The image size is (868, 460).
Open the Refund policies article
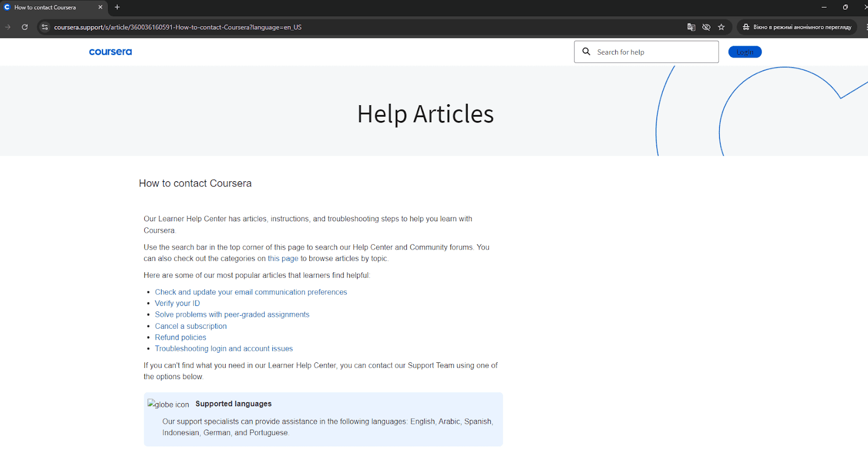pos(181,337)
